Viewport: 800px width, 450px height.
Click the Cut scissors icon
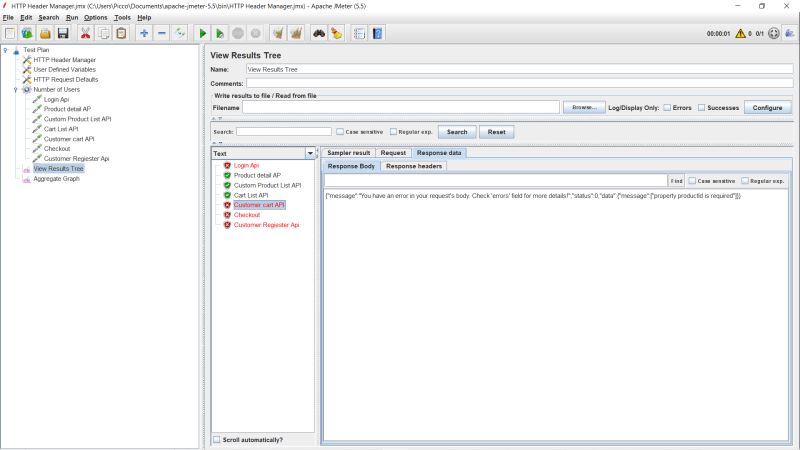[85, 34]
